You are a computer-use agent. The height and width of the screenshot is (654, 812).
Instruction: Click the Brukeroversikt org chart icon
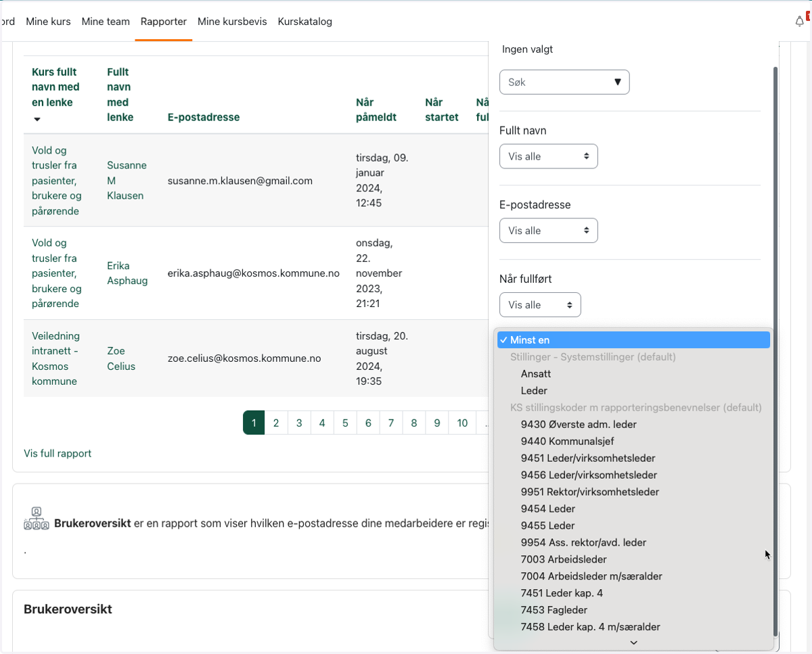pos(37,518)
